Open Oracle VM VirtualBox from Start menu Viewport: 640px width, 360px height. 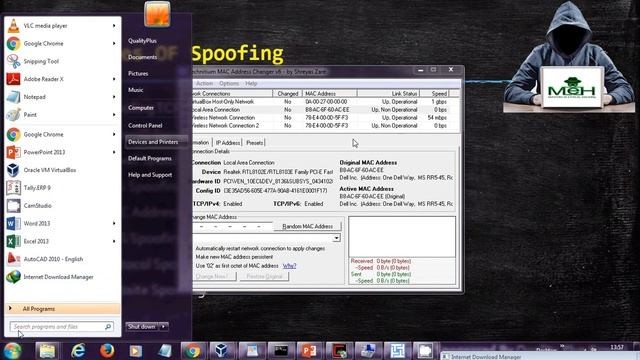(62, 170)
